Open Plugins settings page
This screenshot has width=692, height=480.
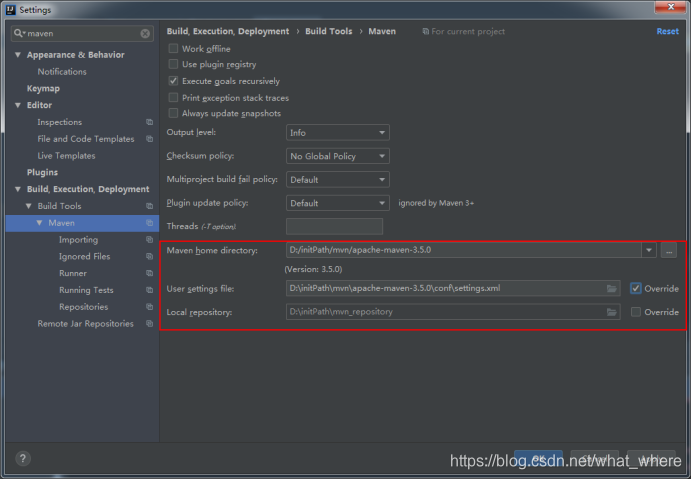coord(42,172)
